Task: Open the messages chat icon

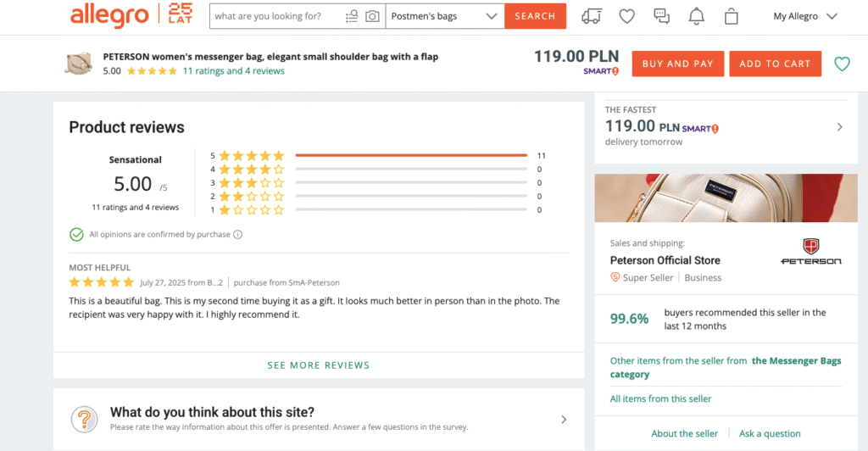Action: pos(662,16)
